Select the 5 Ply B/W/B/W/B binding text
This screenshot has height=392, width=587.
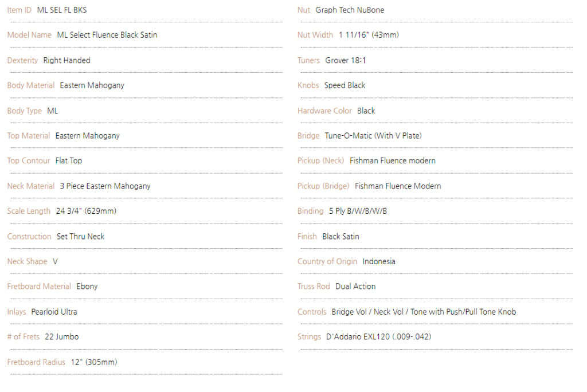tap(358, 211)
